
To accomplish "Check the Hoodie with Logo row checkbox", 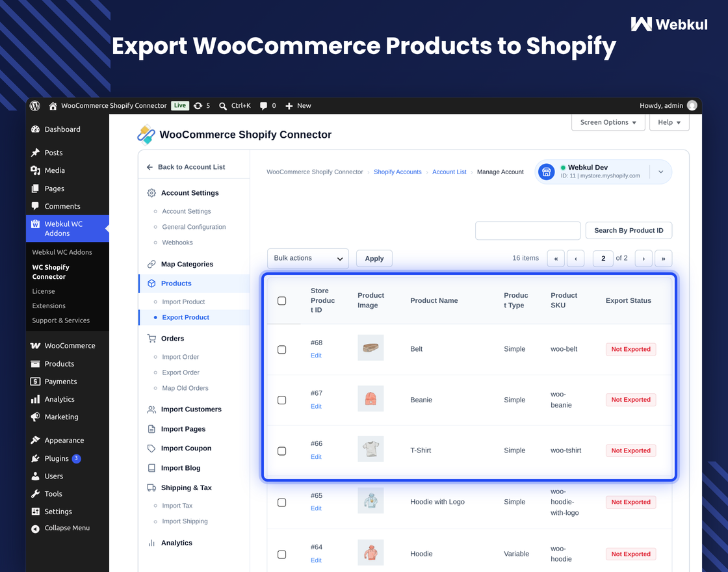I will (x=282, y=502).
